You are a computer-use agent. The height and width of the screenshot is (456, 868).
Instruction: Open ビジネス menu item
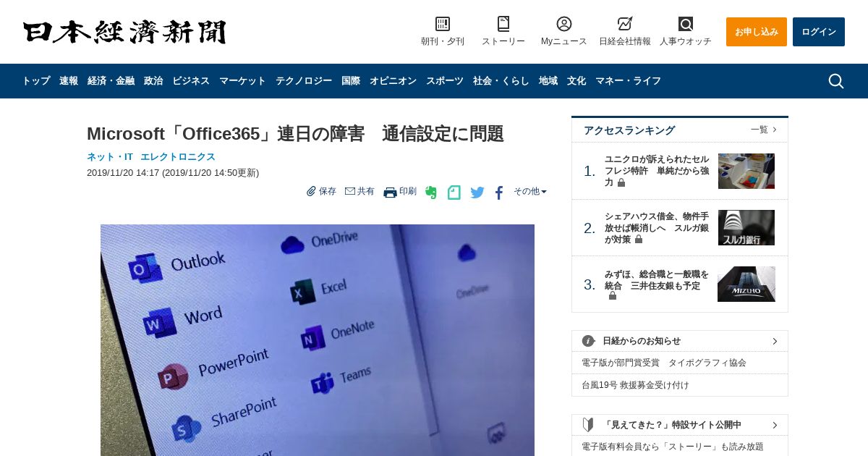point(191,81)
